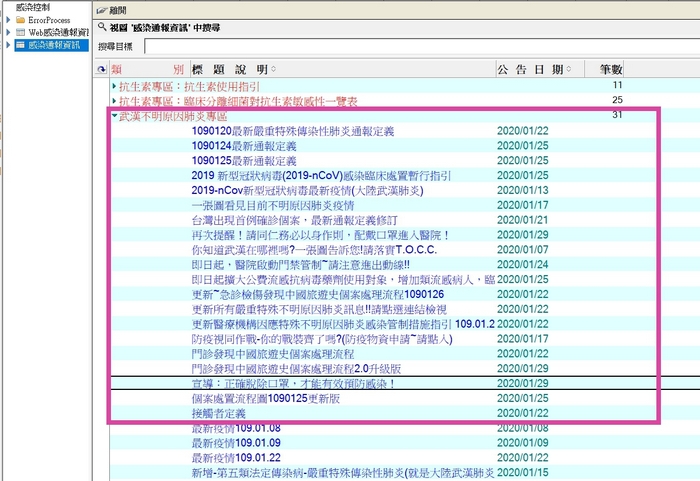The width and height of the screenshot is (700, 481).
Task: Expand 抗生素專區：臨床分離細菌 category
Action: pyautogui.click(x=114, y=101)
